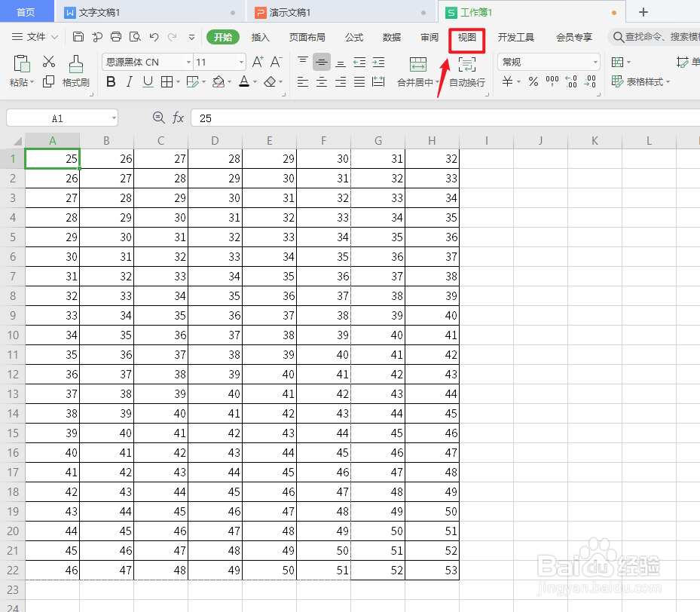
Task: Click the Paste clipboard icon
Action: (21, 64)
